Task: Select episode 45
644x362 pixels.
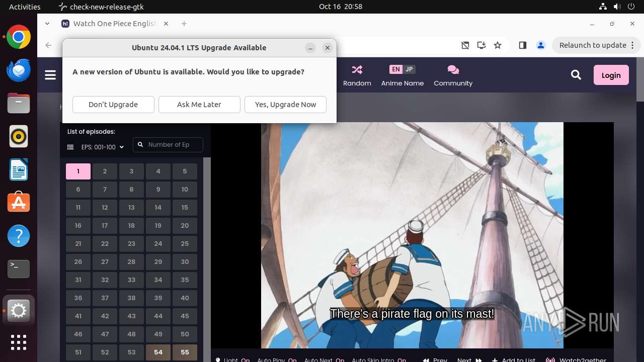Action: [x=185, y=316]
